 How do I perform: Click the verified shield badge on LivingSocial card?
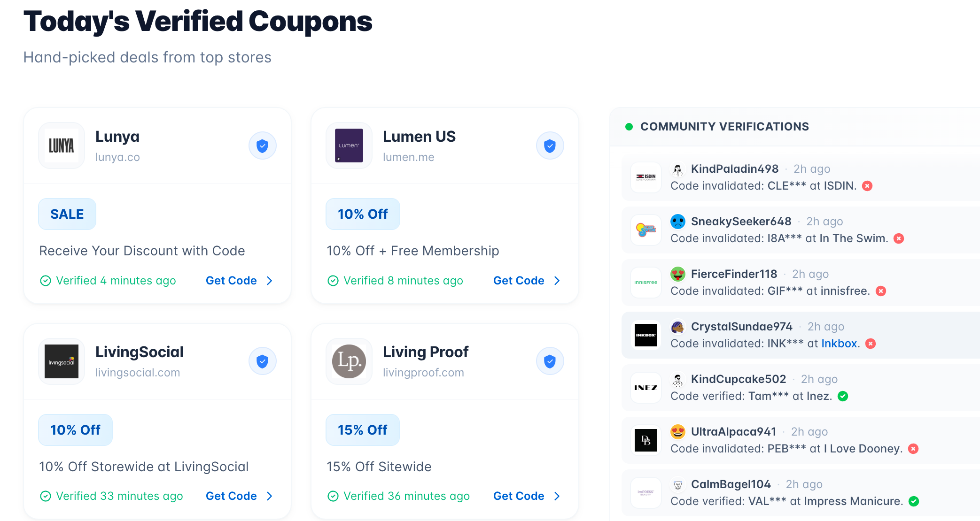(263, 361)
